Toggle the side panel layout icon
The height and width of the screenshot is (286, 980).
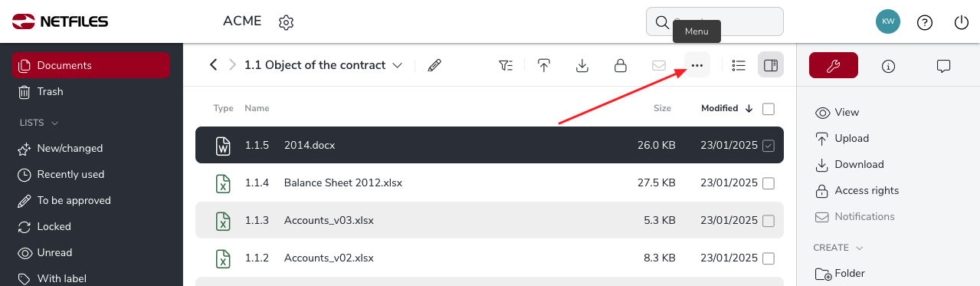[x=771, y=65]
